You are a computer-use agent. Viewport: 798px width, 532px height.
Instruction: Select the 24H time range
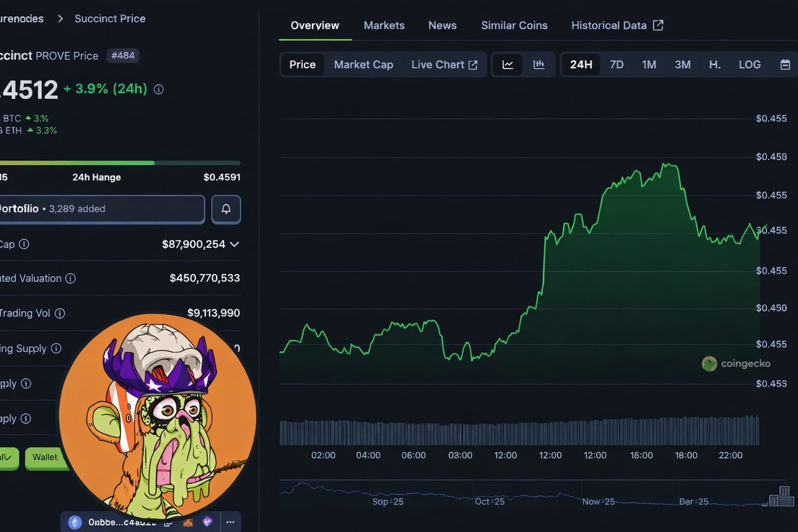click(581, 65)
